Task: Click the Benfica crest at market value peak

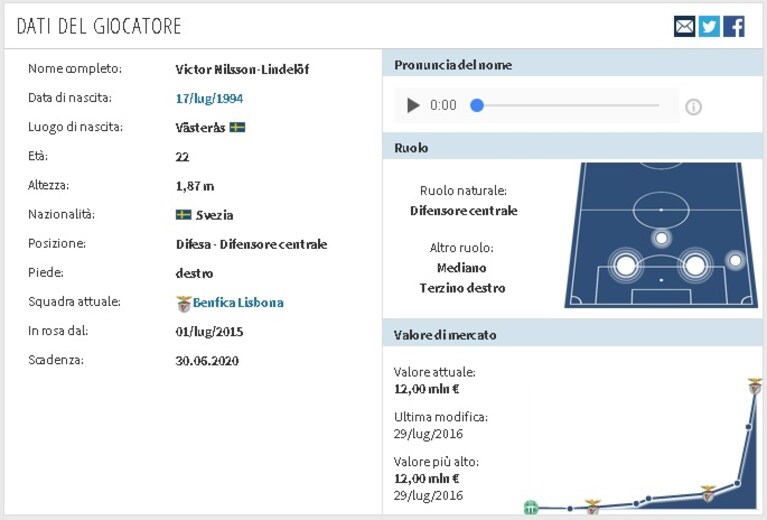Action: pyautogui.click(x=755, y=386)
